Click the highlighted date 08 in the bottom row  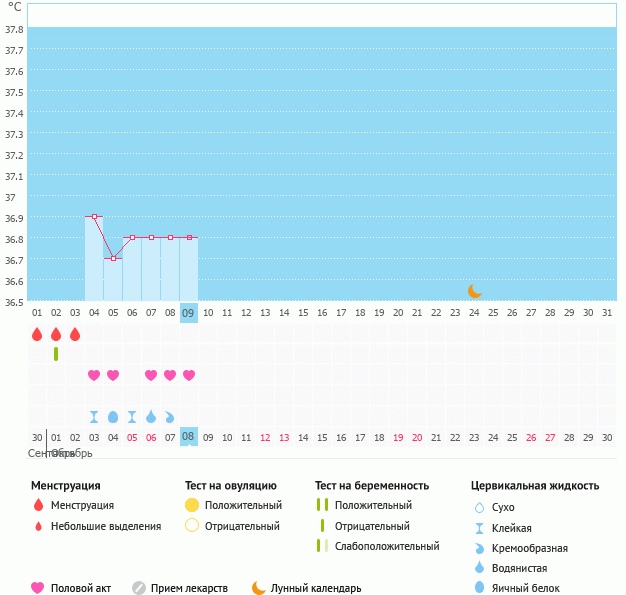tap(188, 437)
